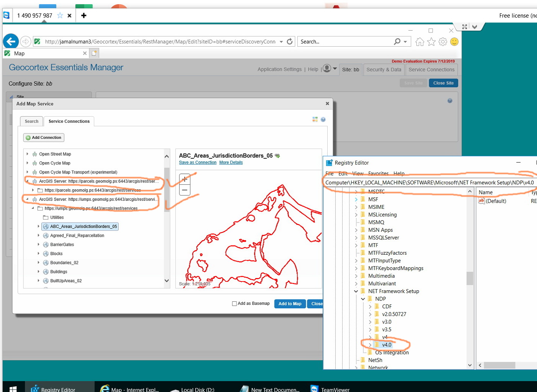Click the browser Back arrow button
This screenshot has width=537, height=392.
11,41
